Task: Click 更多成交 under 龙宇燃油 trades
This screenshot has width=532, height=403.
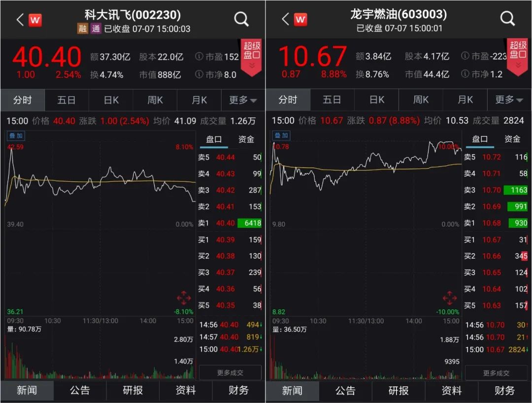Action: pos(497,373)
